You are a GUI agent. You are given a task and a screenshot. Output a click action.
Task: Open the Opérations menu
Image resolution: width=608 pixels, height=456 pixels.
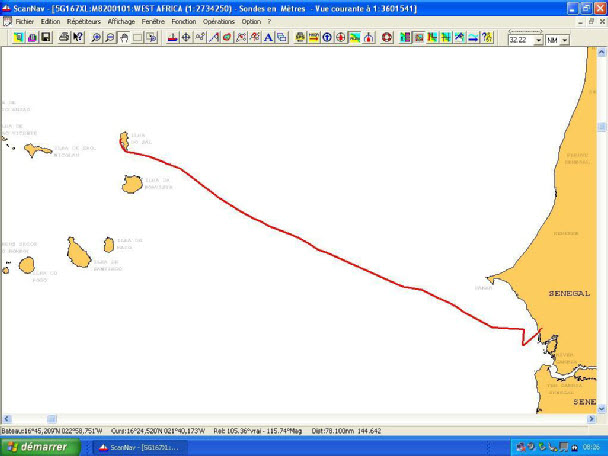point(218,21)
